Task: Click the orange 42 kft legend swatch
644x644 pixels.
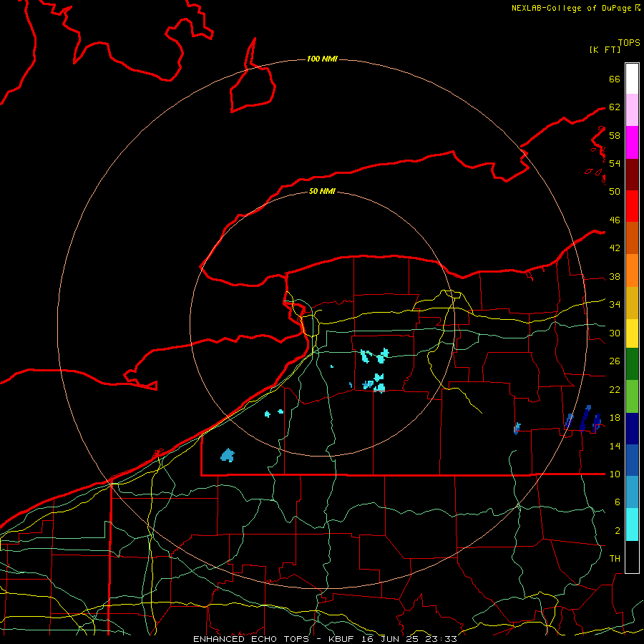Action: click(632, 270)
